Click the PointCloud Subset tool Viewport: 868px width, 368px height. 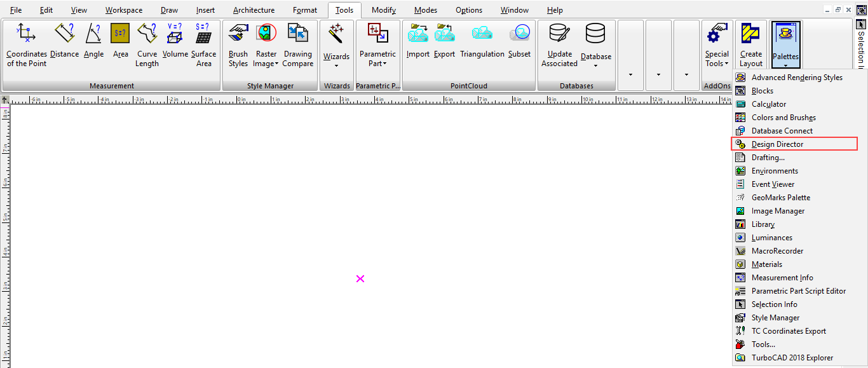point(519,41)
